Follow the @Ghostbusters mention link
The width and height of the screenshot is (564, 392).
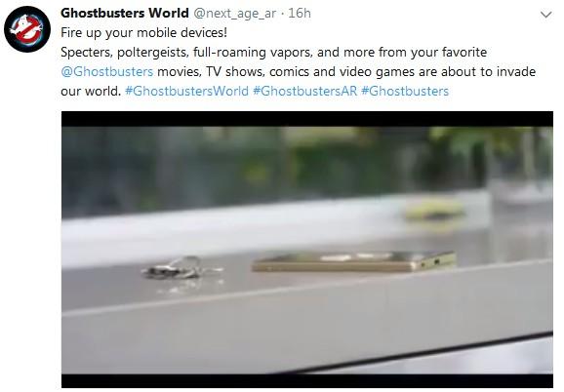point(107,71)
